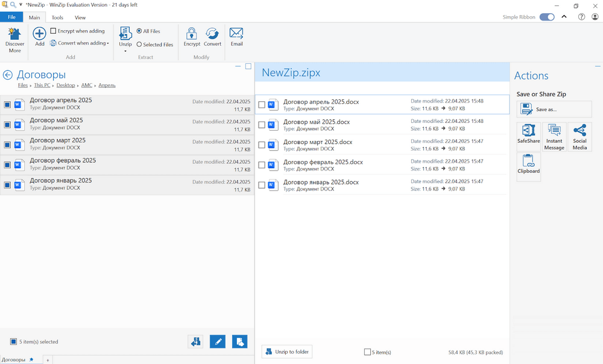Click the 58,4 KB packed size status text
Viewport: 603px width, 364px height.
point(475,352)
